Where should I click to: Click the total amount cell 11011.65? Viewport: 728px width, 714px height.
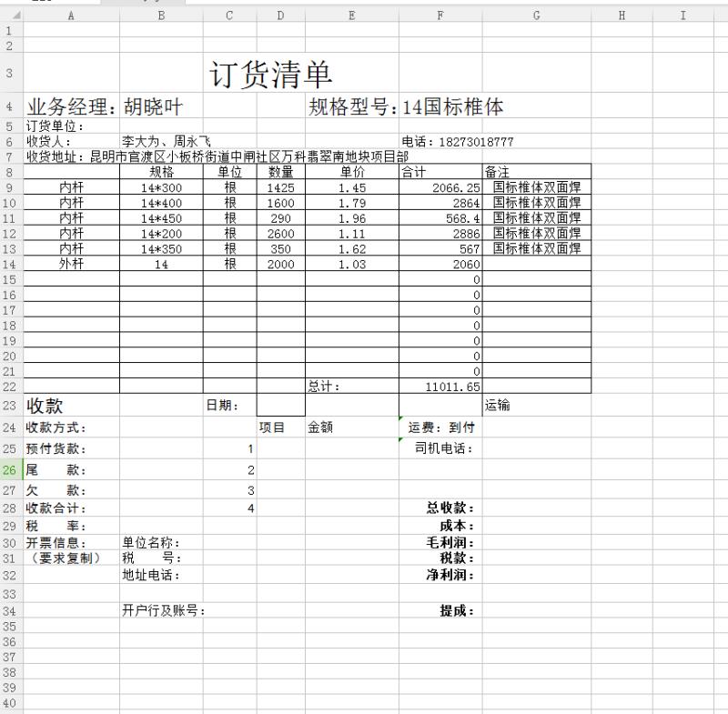coord(440,387)
